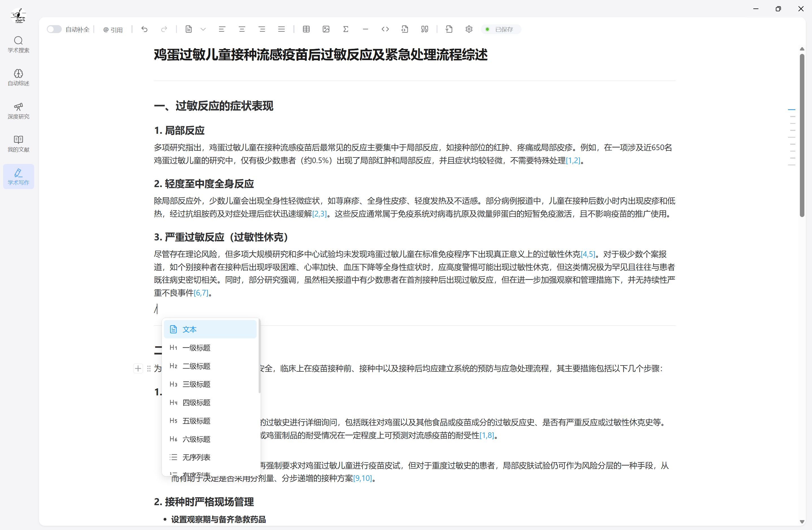The image size is (812, 530).
Task: Switch to 学术搜索 in the sidebar
Action: 18,44
